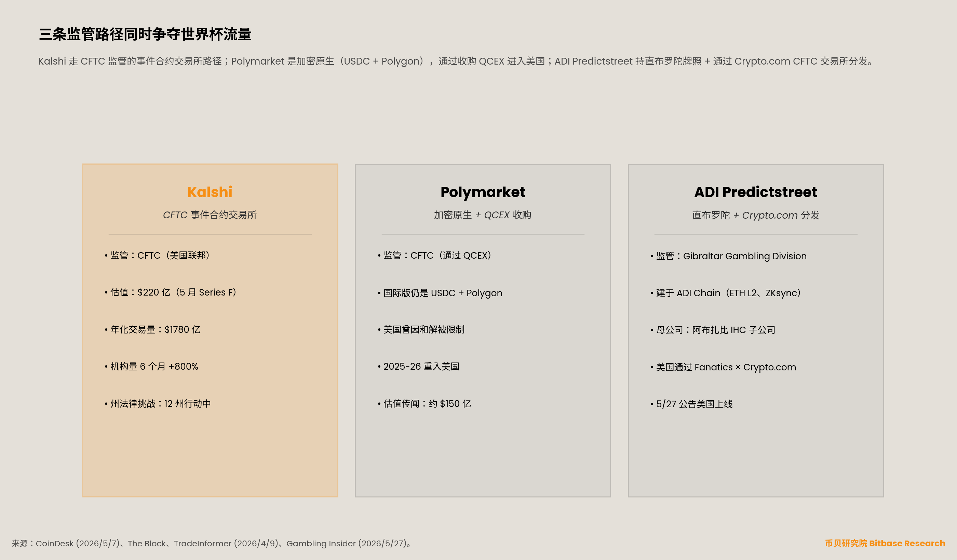
Task: Click bullet 5/27 公告美国上线
Action: (x=691, y=404)
